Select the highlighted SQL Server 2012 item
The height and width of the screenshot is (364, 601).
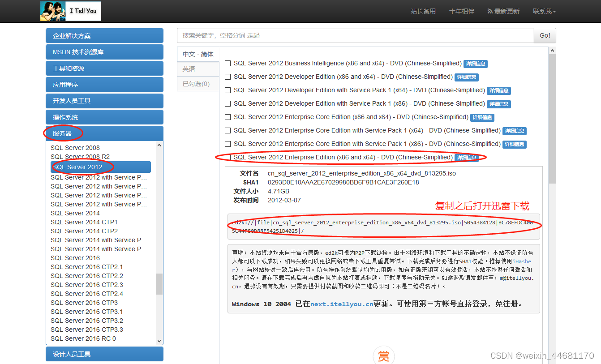point(101,167)
